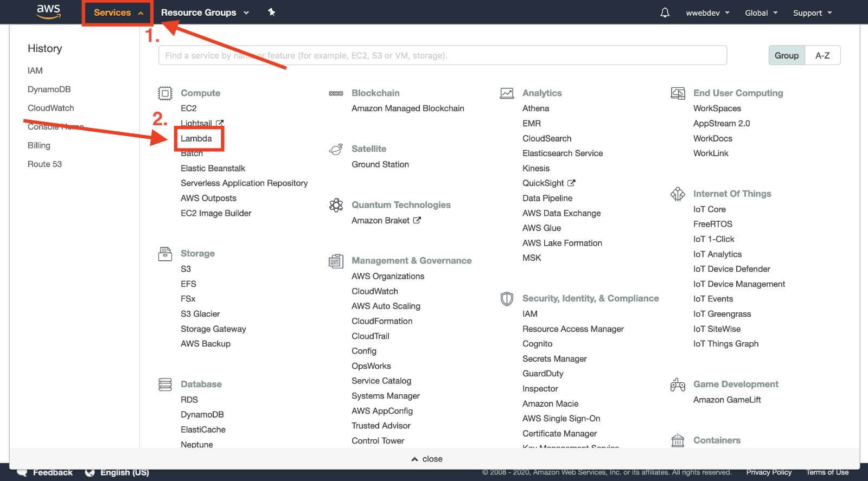Open Systems Manager service
This screenshot has height=481, width=868.
386,396
